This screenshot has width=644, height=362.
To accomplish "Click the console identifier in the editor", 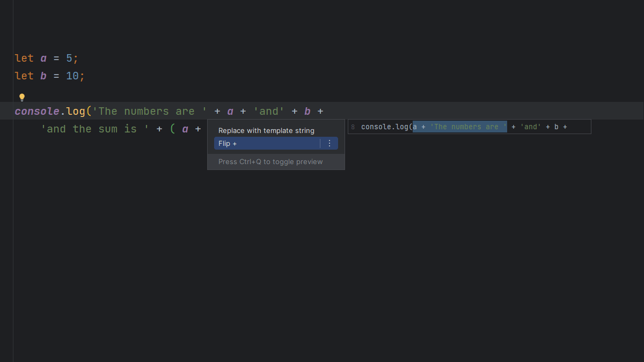I will click(x=37, y=112).
